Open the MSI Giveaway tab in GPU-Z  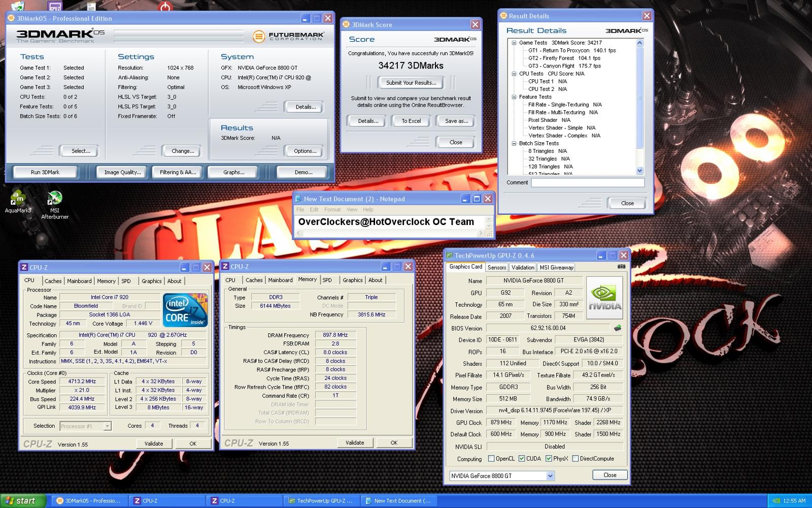[x=556, y=267]
